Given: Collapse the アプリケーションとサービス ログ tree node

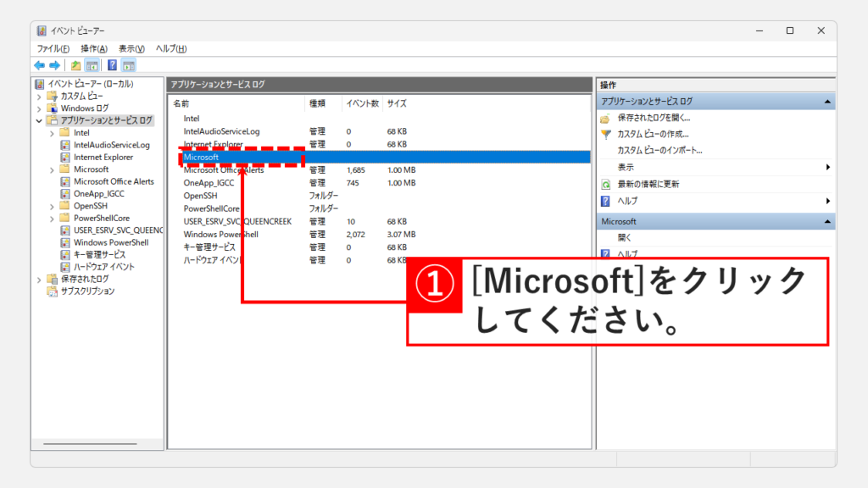Looking at the screenshot, I should pos(39,121).
